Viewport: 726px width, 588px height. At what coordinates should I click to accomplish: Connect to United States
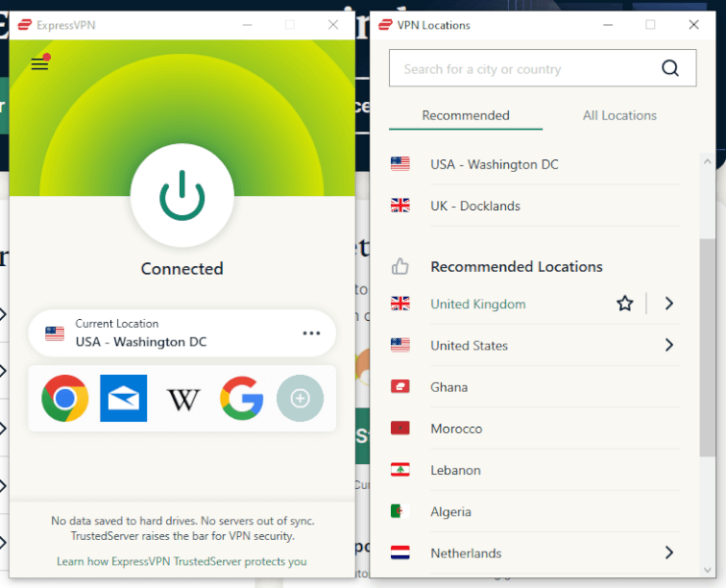[x=469, y=346]
